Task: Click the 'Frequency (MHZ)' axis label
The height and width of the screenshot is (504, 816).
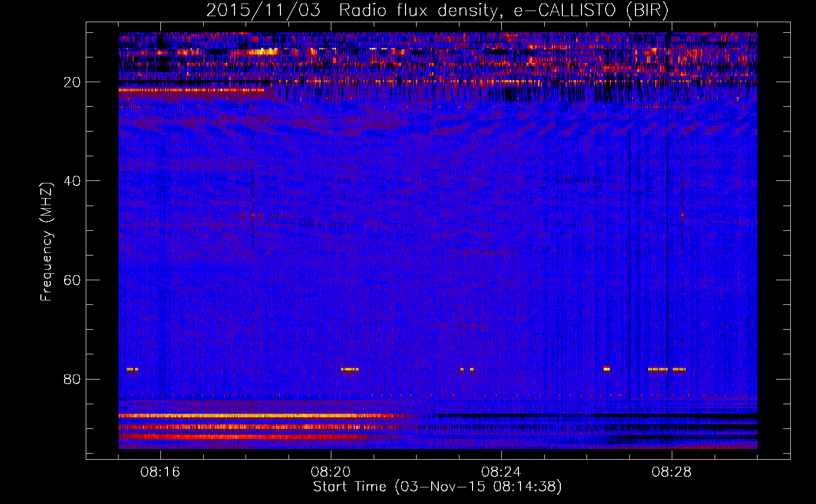Action: 46,242
